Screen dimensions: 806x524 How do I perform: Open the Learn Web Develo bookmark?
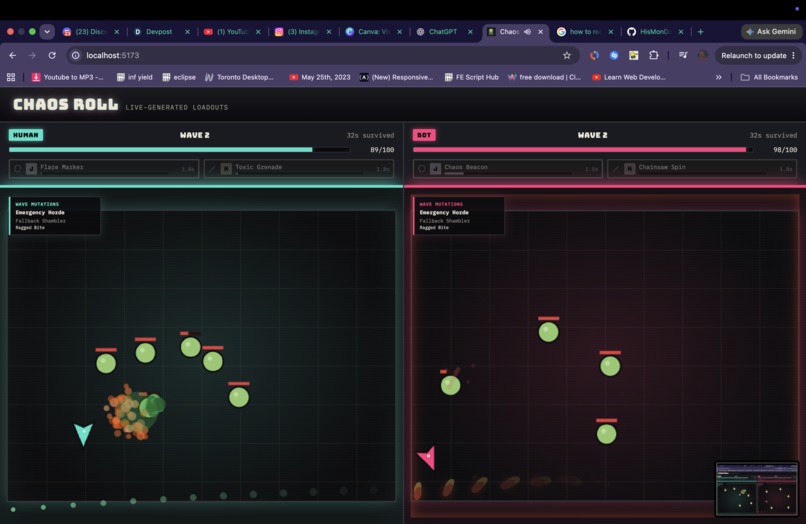629,77
